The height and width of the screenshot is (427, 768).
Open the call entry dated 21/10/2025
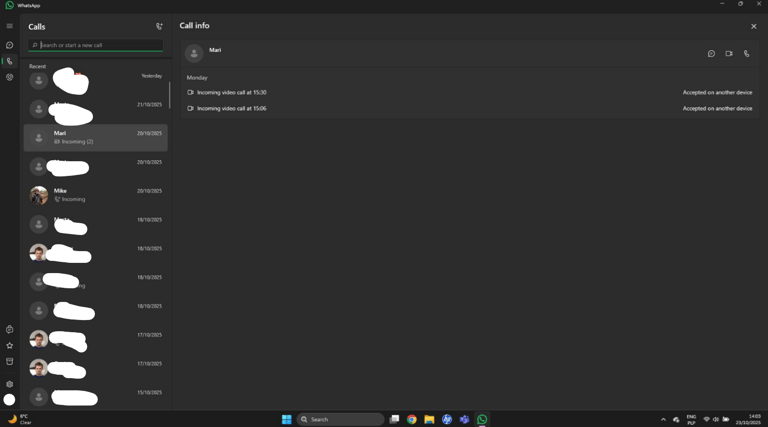pos(96,109)
